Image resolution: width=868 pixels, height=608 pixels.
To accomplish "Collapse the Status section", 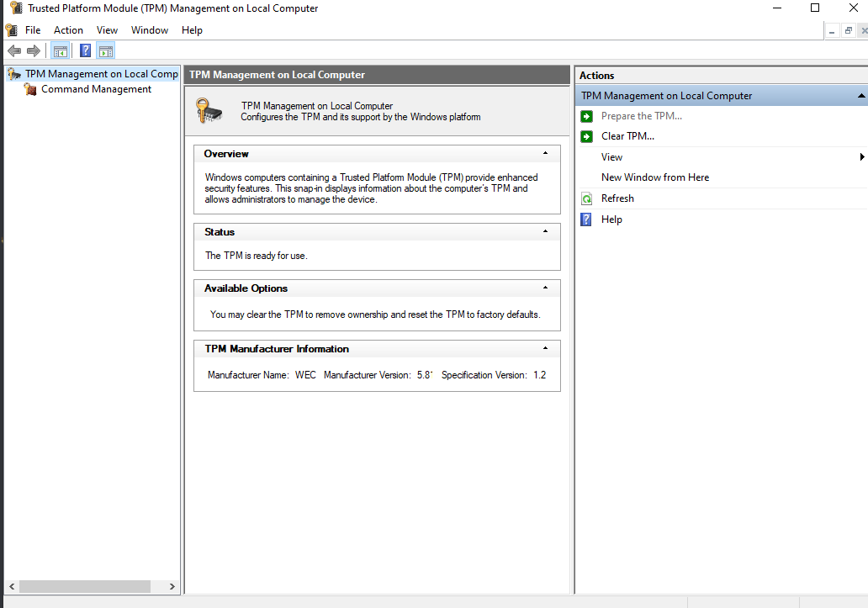I will pyautogui.click(x=545, y=231).
